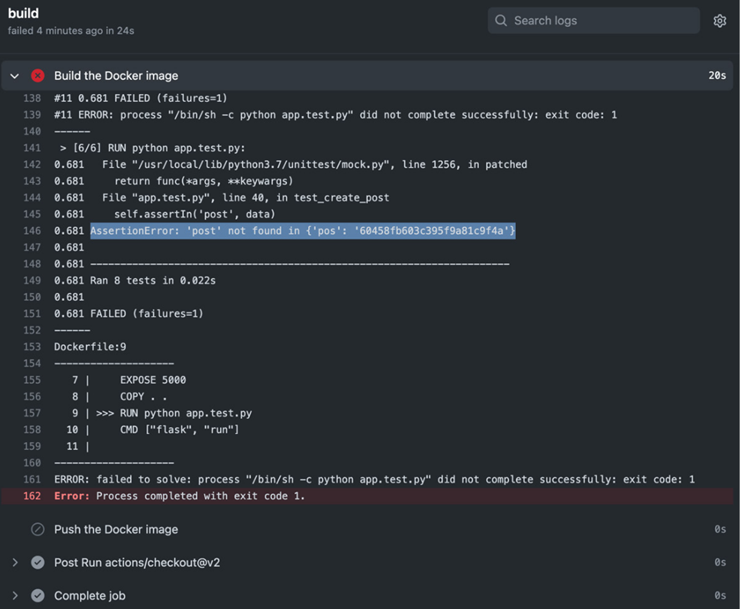Open the log settings gear icon

coord(719,21)
